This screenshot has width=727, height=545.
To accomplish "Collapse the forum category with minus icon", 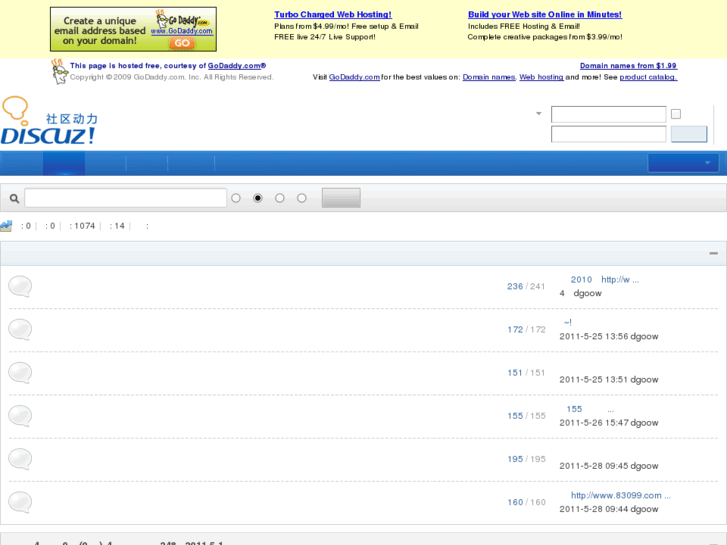I will pos(714,253).
